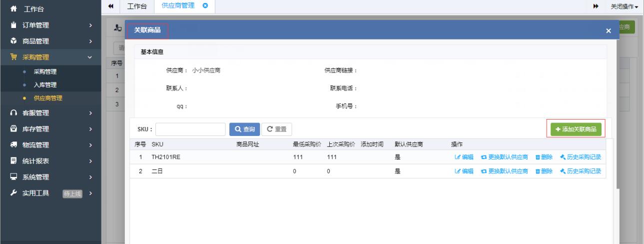Expand 物流管理 menu in sidebar
The height and width of the screenshot is (244, 644).
tap(50, 145)
